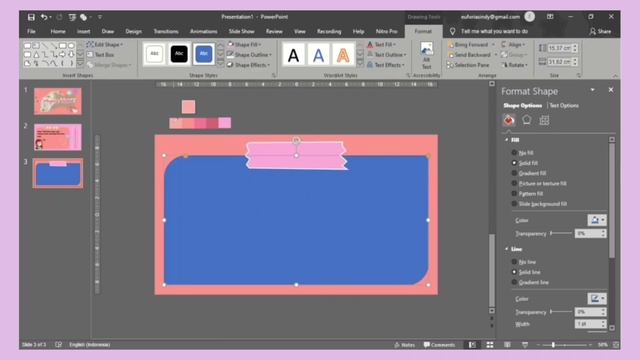
Task: Open the fill Color picker button
Action: tap(597, 220)
